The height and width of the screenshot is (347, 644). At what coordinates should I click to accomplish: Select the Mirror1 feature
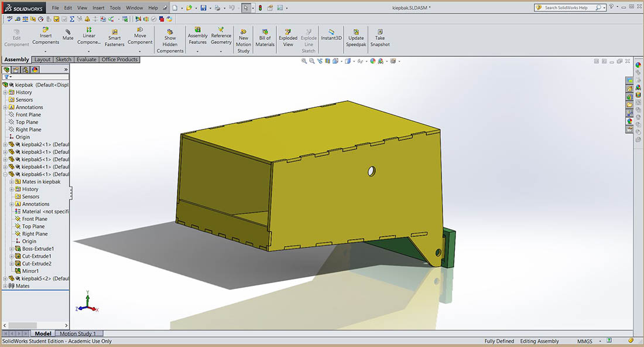point(30,271)
